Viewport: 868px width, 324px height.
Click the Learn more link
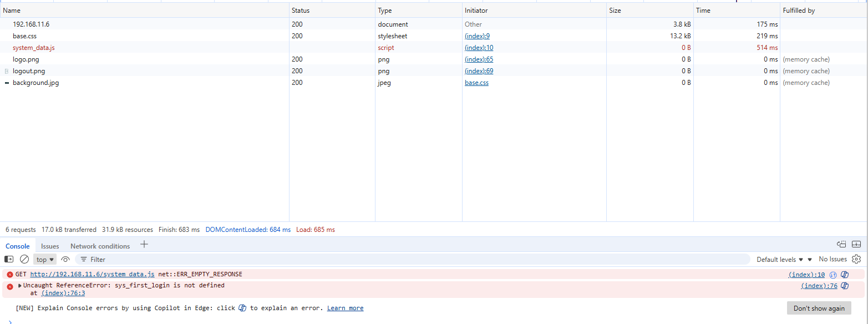[345, 308]
